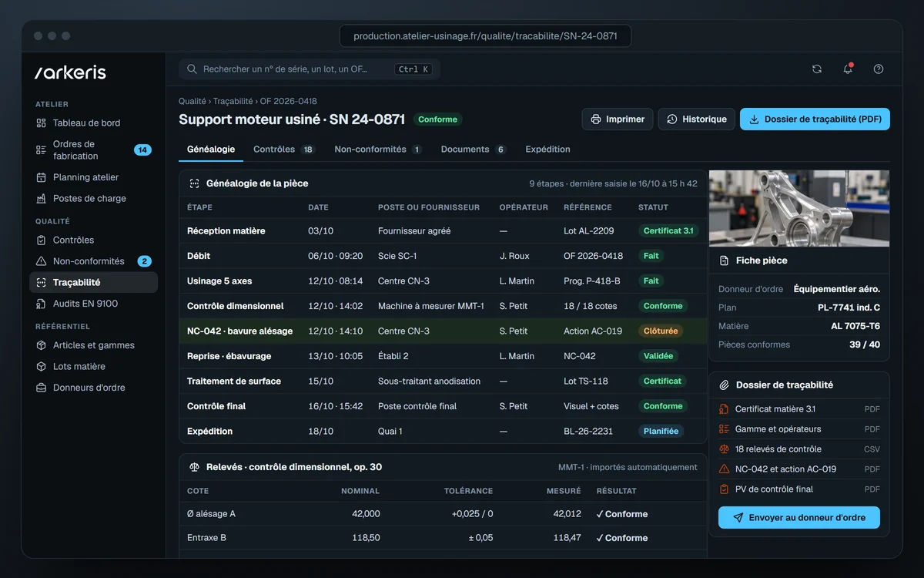Viewport: 924px width, 578px height.
Task: Click the arkeris logo
Action: tap(71, 72)
